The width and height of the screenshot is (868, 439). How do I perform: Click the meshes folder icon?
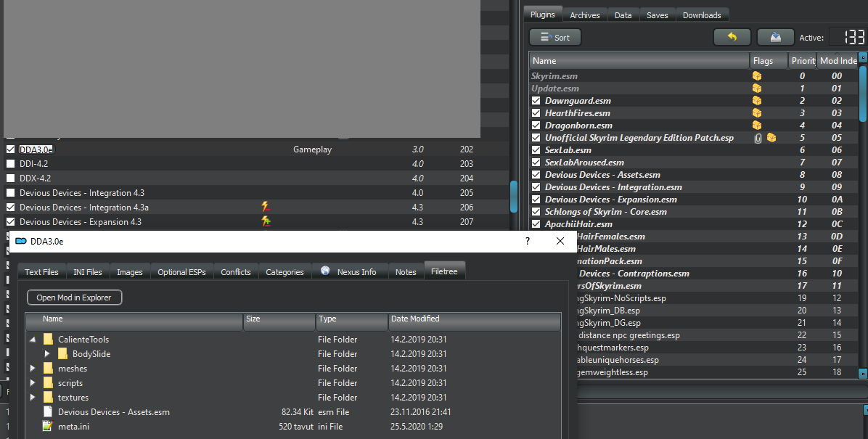(48, 368)
